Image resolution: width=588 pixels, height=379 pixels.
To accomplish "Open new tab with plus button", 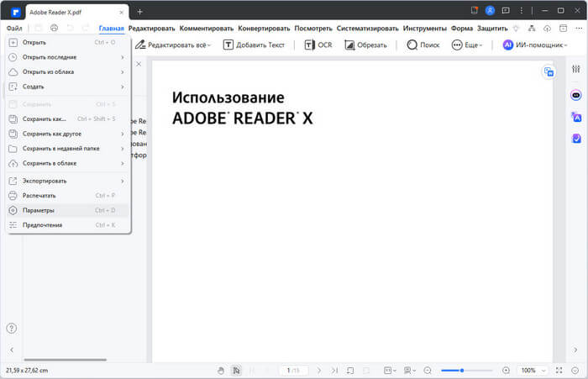I will click(x=139, y=12).
